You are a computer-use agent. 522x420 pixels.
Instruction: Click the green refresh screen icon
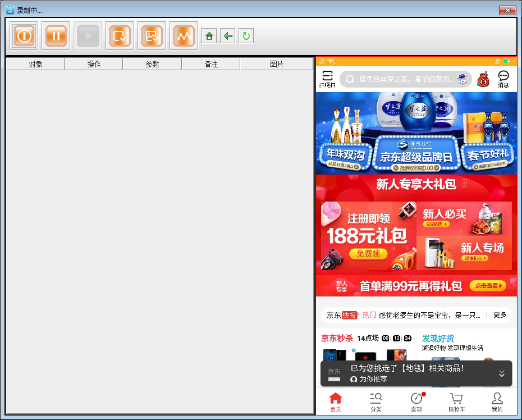point(246,36)
